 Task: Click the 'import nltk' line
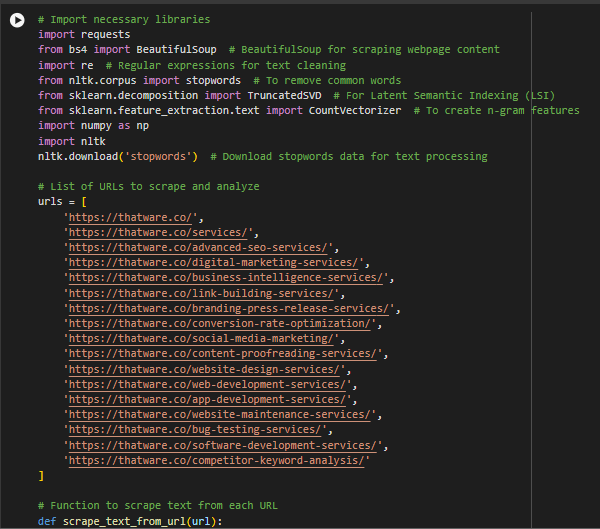pyautogui.click(x=72, y=141)
